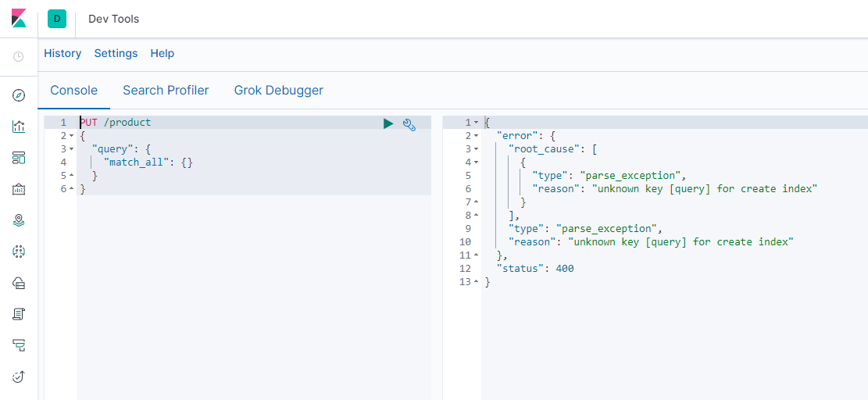868x400 pixels.
Task: Click the "status" key in response
Action: [x=520, y=268]
